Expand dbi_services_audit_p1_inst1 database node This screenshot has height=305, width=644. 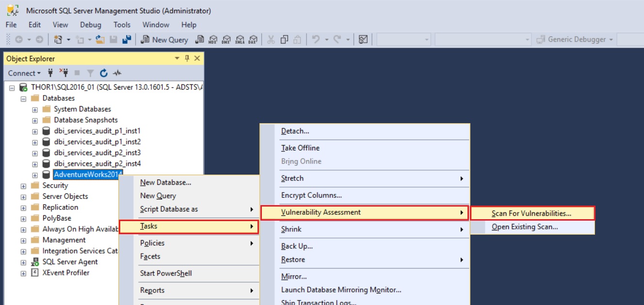pyautogui.click(x=35, y=131)
